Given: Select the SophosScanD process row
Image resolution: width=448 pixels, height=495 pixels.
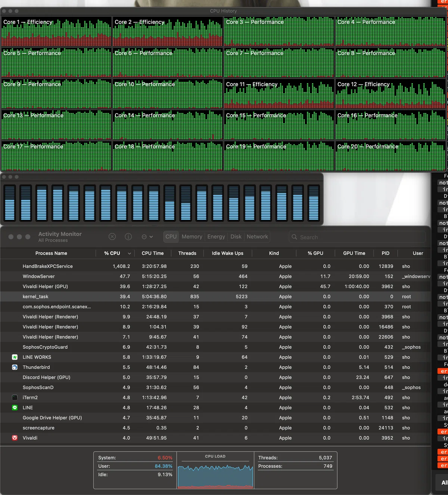Looking at the screenshot, I should [x=215, y=387].
